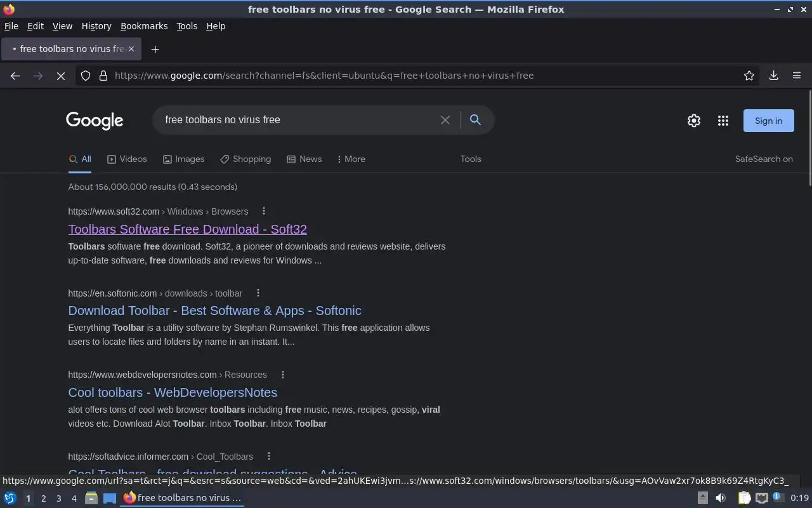
Task: Open the Help menu
Action: (x=216, y=26)
